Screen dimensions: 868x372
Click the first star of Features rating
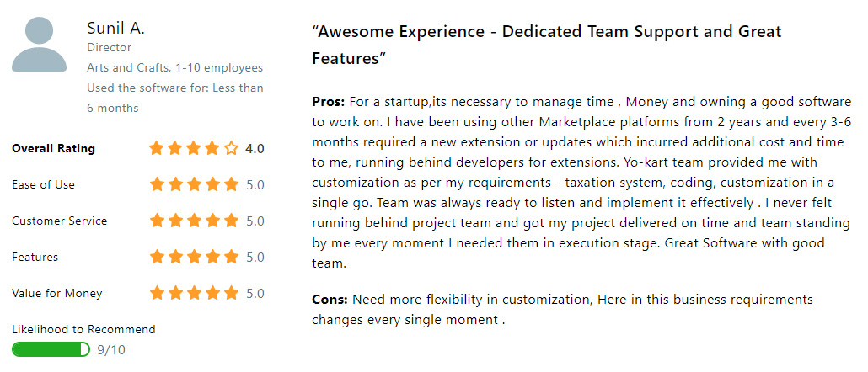[x=157, y=257]
